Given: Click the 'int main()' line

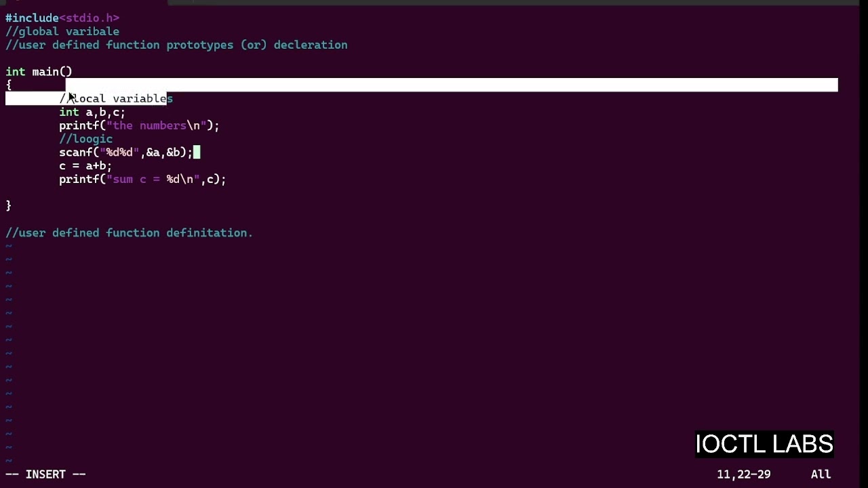Looking at the screenshot, I should pos(39,71).
